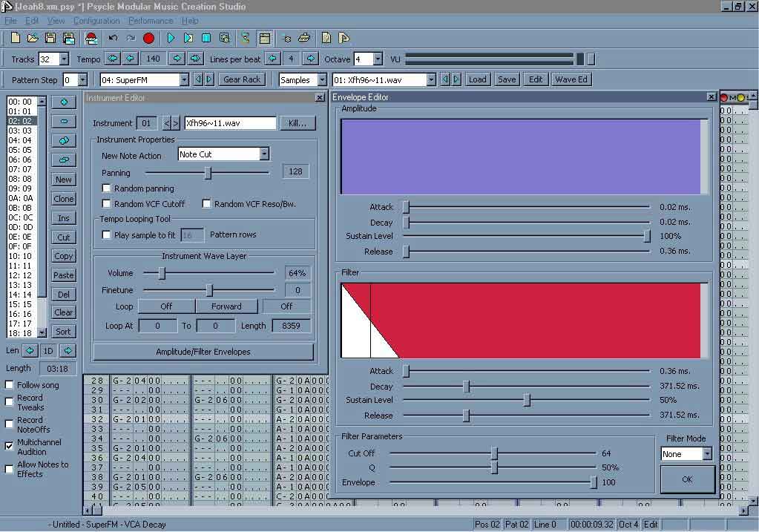Click the New song file icon
Viewport: 759px width, 532px height.
[x=16, y=38]
